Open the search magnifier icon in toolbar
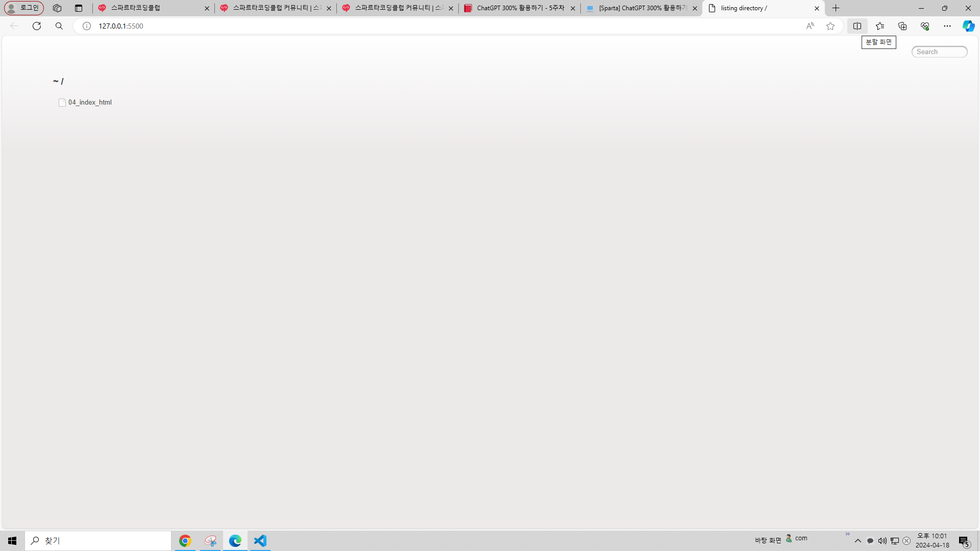The image size is (980, 551). point(59,26)
